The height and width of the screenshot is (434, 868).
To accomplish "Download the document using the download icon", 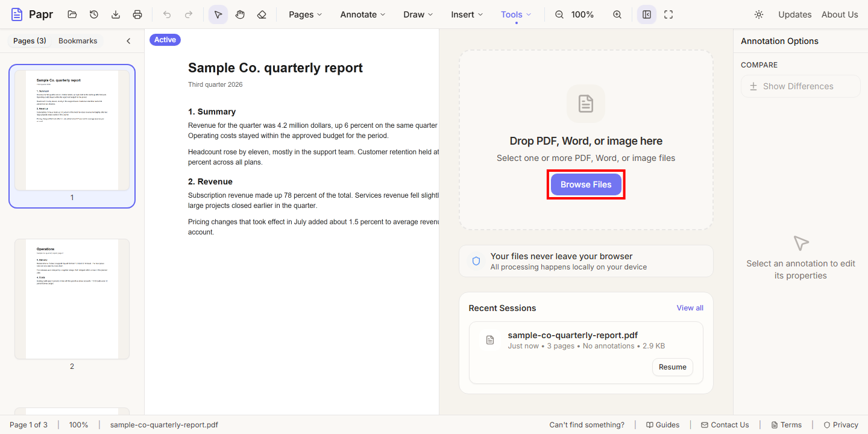I will (x=116, y=14).
